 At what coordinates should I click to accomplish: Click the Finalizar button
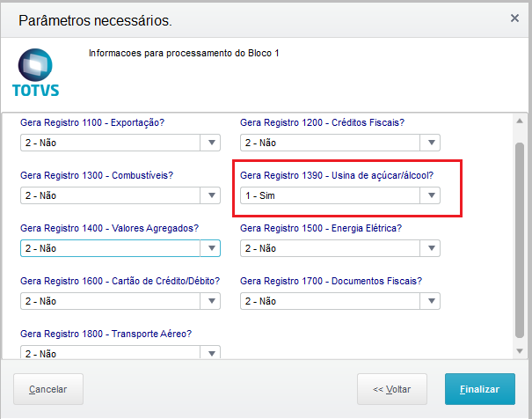[479, 389]
